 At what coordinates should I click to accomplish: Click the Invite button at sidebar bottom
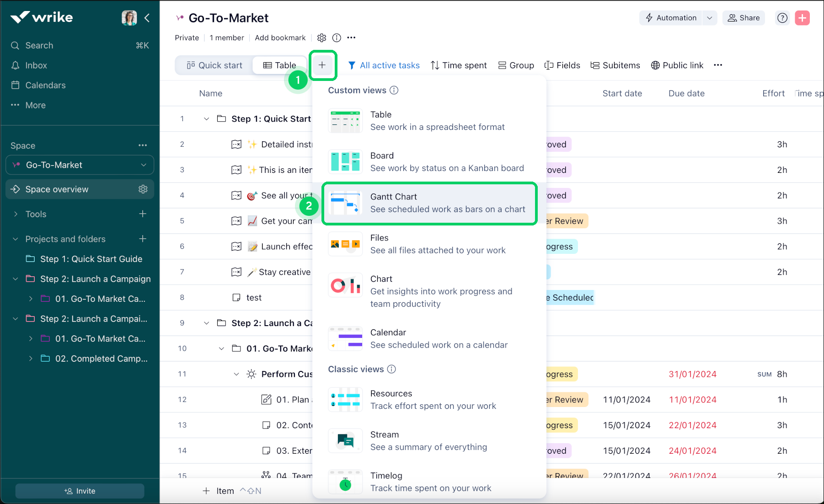(80, 491)
